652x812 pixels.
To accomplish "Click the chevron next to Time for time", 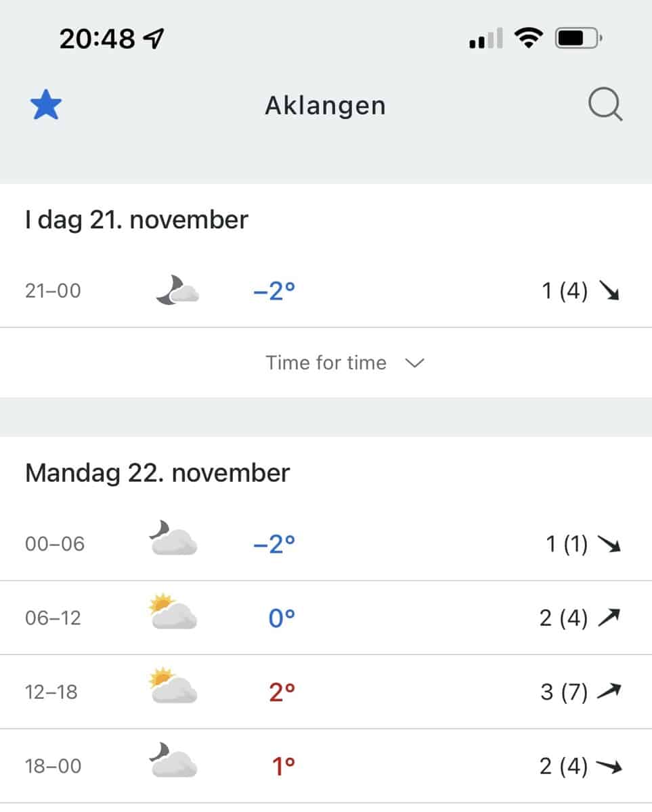I will point(414,363).
